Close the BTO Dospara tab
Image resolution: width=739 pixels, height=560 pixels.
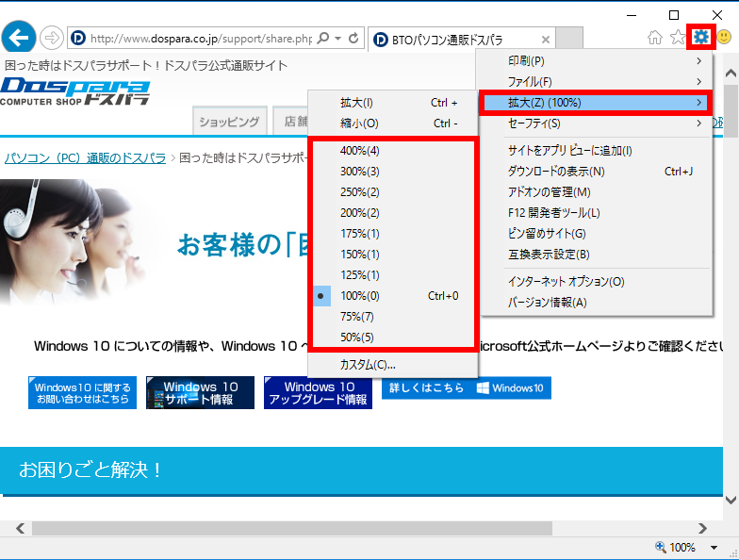pos(545,40)
